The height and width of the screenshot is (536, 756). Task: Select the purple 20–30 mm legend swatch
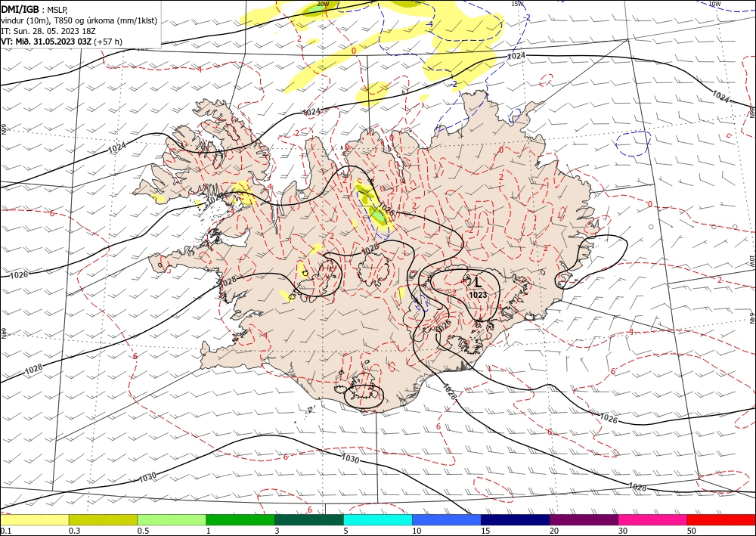pos(584,519)
